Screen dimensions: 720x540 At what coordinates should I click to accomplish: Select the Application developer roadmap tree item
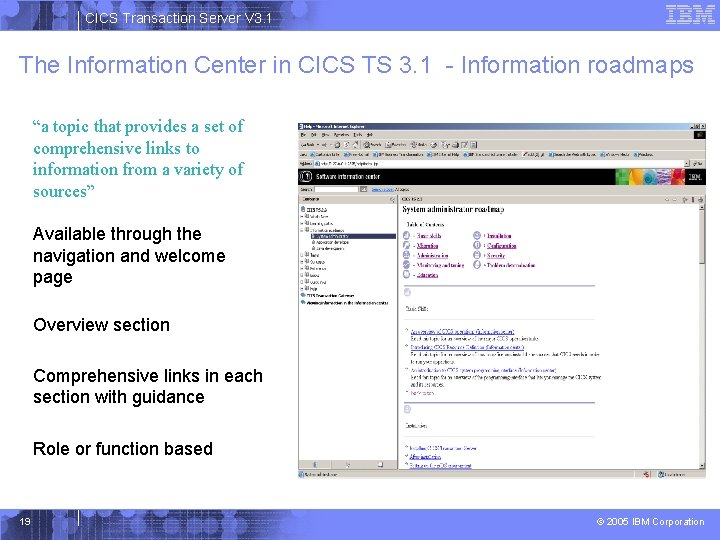click(332, 242)
